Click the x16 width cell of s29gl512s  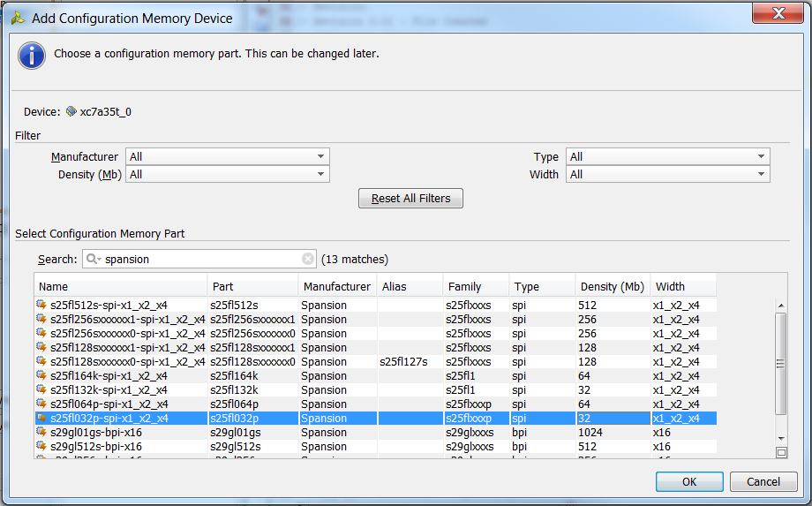tap(683, 446)
